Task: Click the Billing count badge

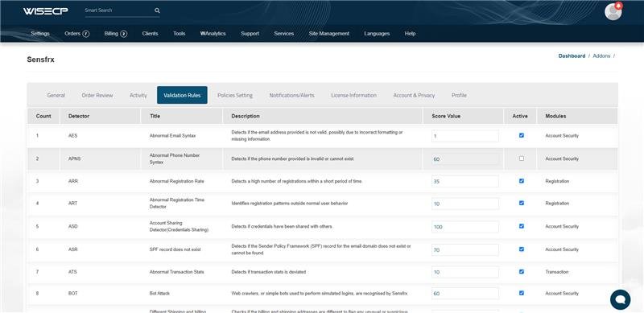Action: click(x=124, y=34)
